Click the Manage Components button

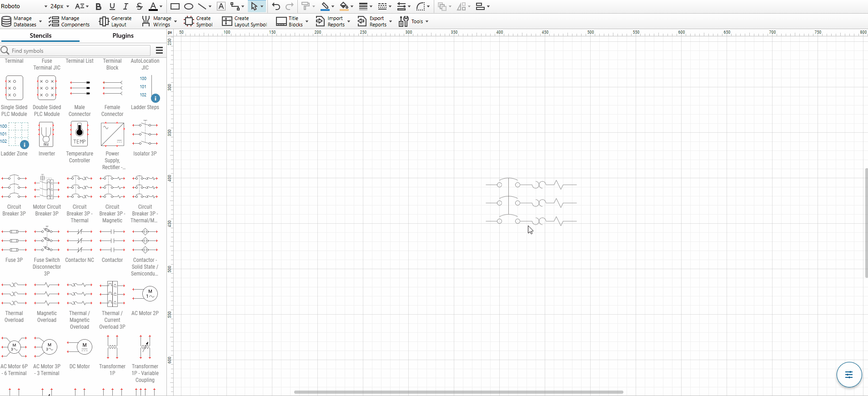69,21
